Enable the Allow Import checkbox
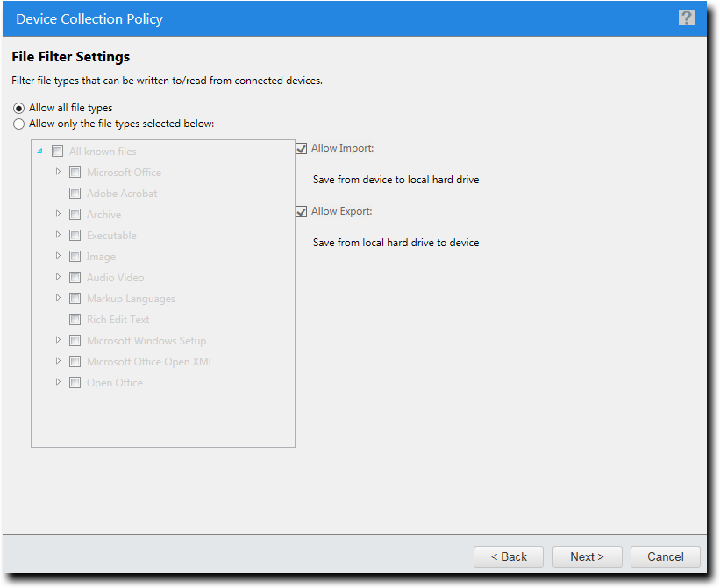The image size is (720, 588). 301,148
